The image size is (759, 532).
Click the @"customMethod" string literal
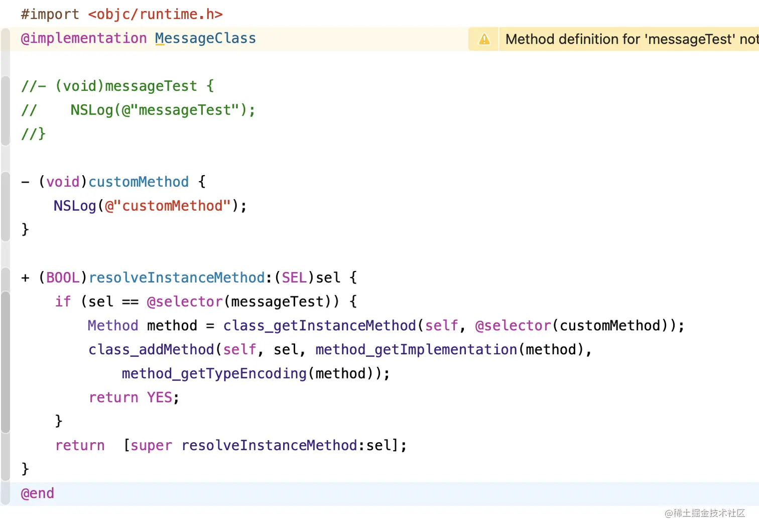coord(168,206)
